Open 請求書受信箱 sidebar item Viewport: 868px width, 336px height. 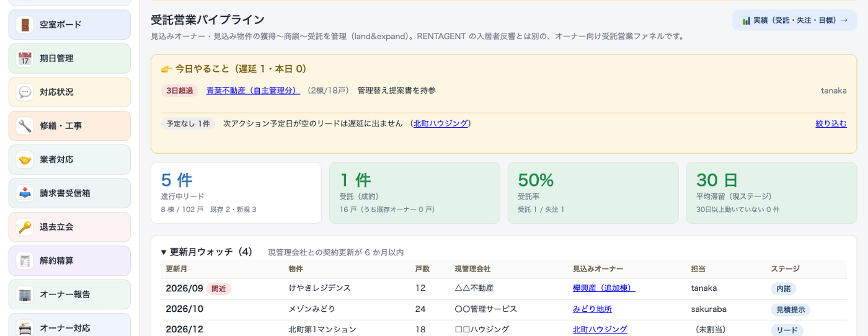[x=69, y=193]
